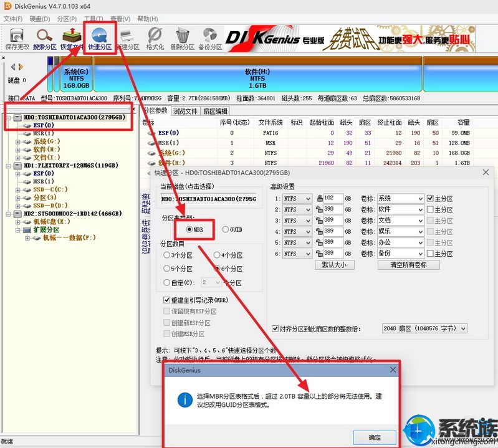Open the Backup Partition (备份分区) tool
498x448 pixels.
pyautogui.click(x=210, y=39)
